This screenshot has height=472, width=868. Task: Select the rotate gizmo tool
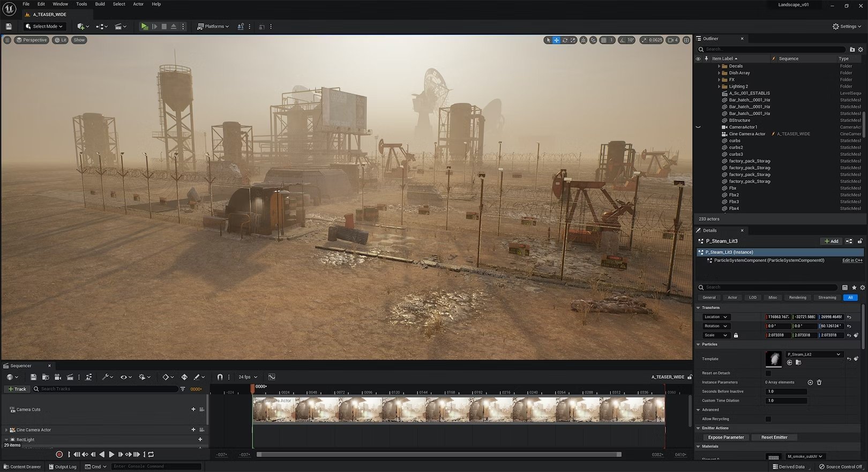(x=565, y=40)
